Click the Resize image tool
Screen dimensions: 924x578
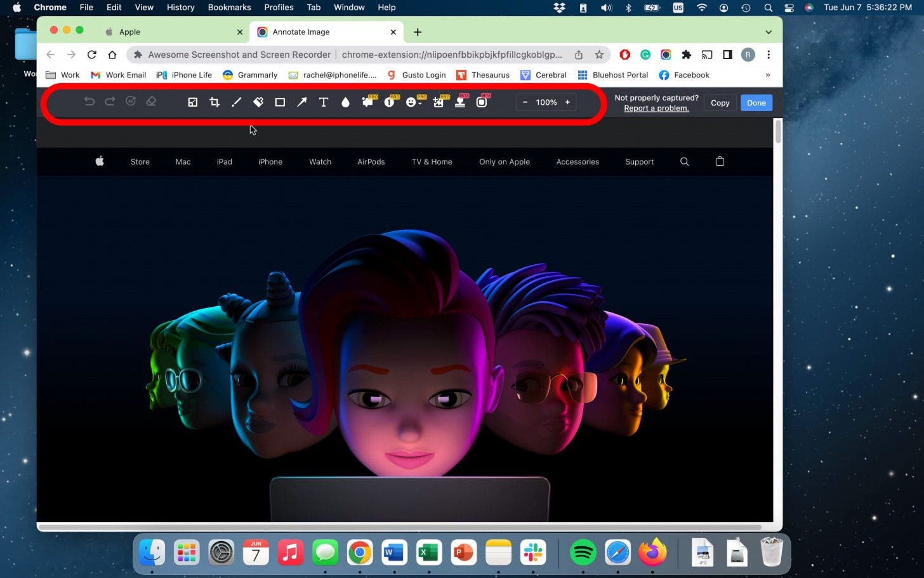(x=193, y=102)
